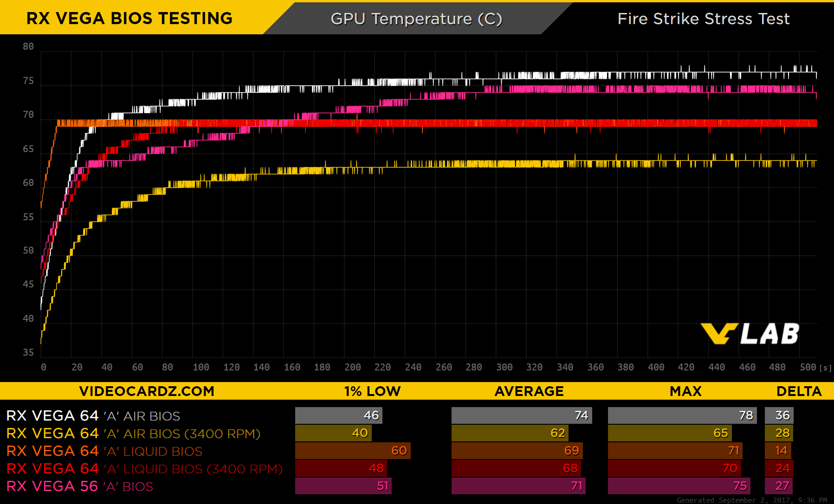Select the 260 tick on the time axis

click(x=444, y=367)
